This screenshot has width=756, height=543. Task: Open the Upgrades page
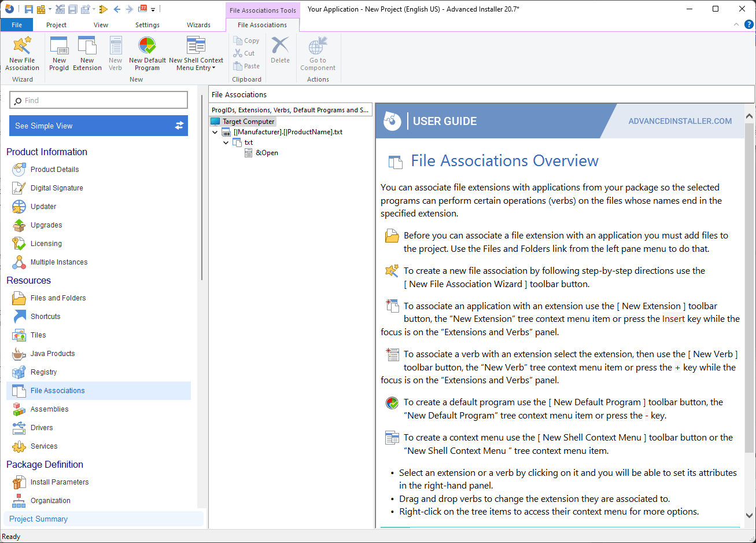pyautogui.click(x=46, y=225)
